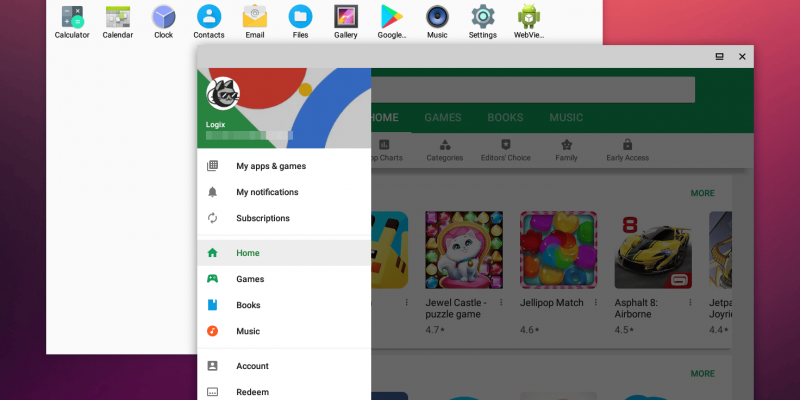Screen dimensions: 800x400
Task: Open the Jellipop Match app thumbnail
Action: [x=559, y=250]
